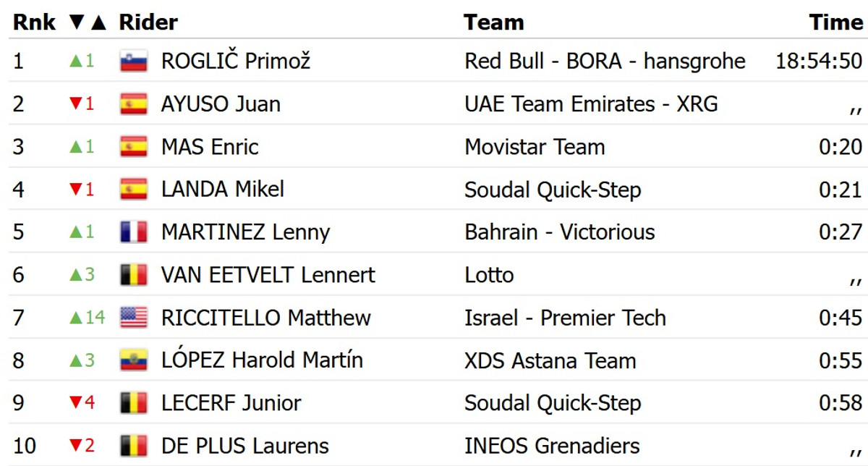
Task: Open rider page for ROGLIČ Primož
Action: (x=236, y=61)
